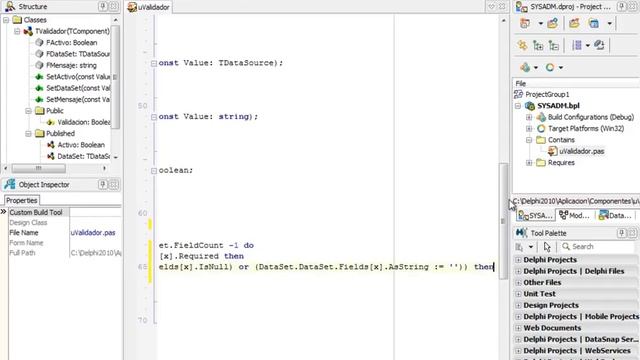This screenshot has height=360, width=640.
Task: Expand Delphi Projects | WebServices category
Action: (518, 351)
